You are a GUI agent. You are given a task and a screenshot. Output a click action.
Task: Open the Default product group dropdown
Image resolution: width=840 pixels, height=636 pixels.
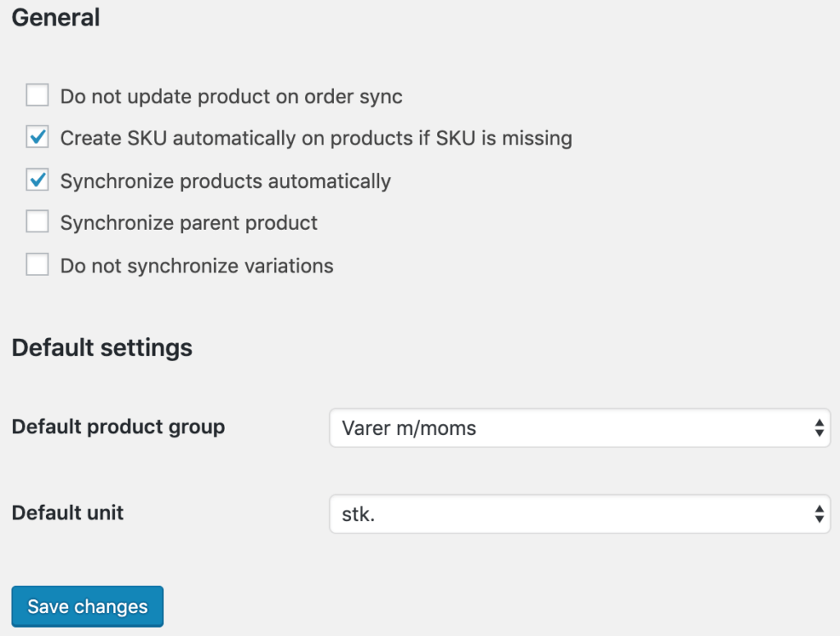coord(580,428)
